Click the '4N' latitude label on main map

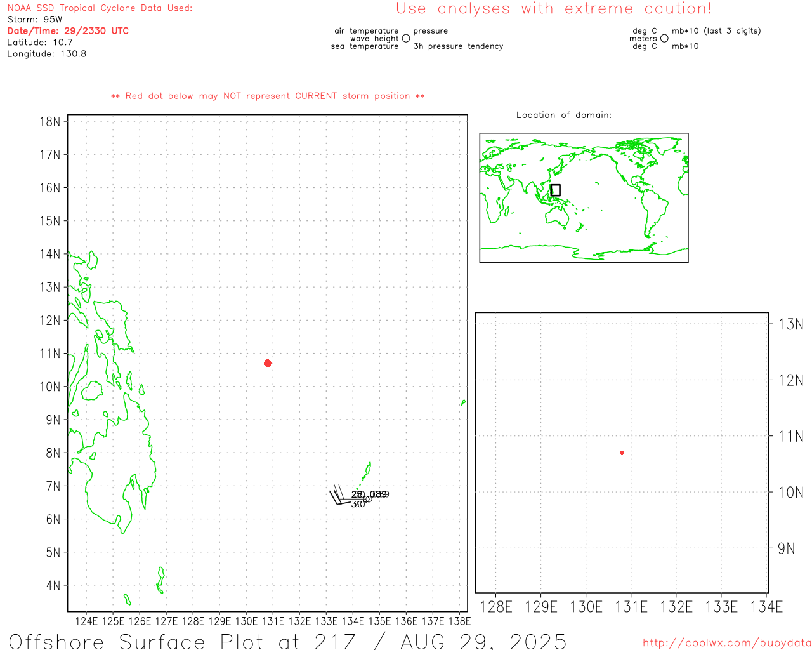click(53, 585)
